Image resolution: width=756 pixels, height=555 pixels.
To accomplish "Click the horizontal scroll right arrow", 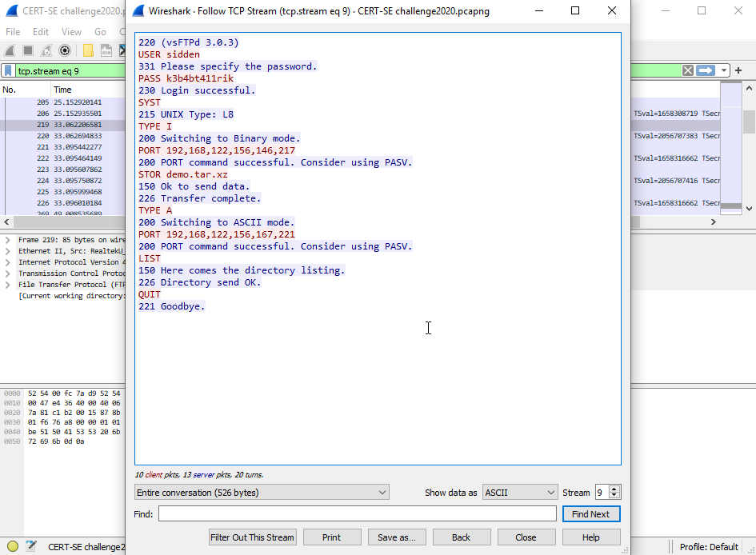I will [x=714, y=222].
